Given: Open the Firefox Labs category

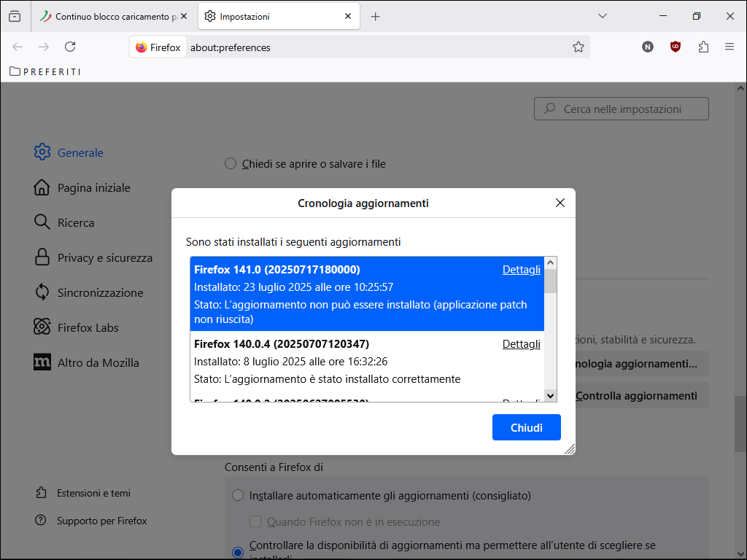Looking at the screenshot, I should [76, 327].
